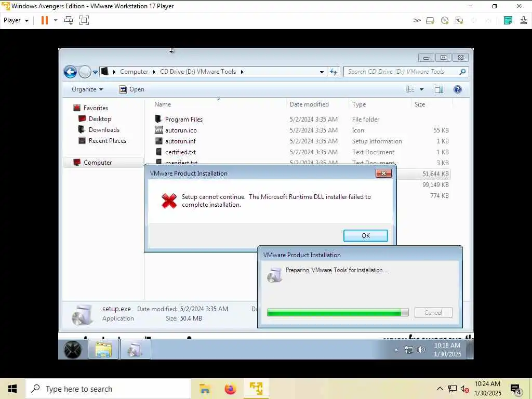Open guest clock showing 10:18 AM
Image resolution: width=532 pixels, height=399 pixels.
pyautogui.click(x=447, y=350)
